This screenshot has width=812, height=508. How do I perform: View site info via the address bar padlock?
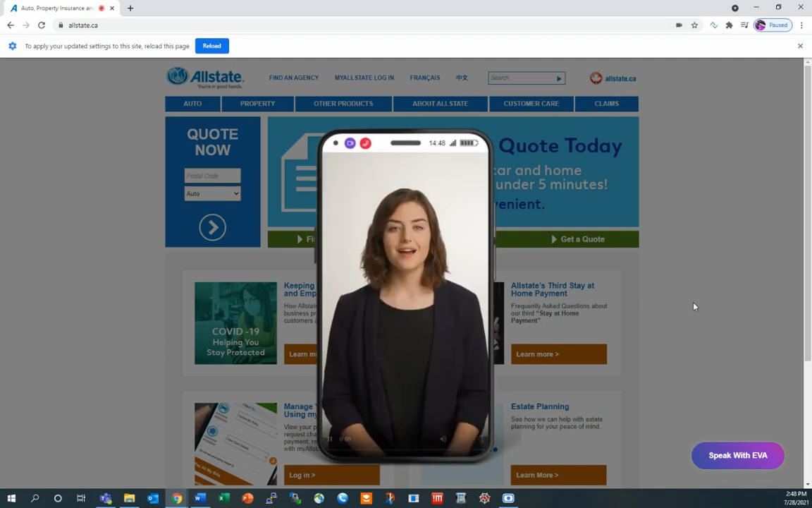61,25
